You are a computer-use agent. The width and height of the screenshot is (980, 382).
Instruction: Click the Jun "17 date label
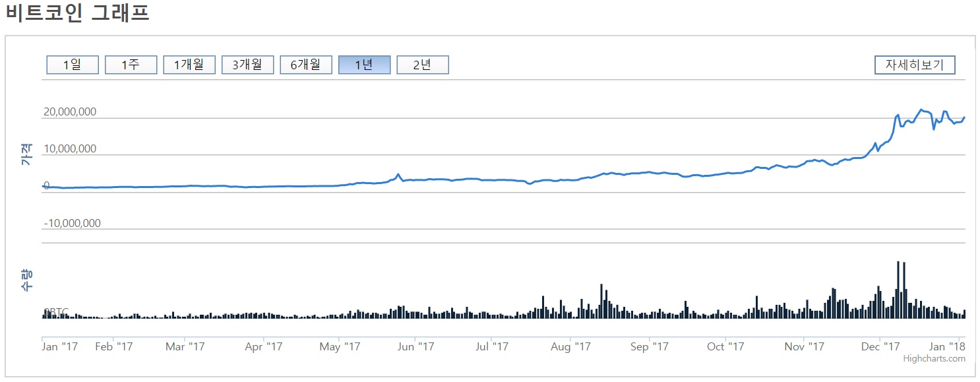[x=417, y=346]
